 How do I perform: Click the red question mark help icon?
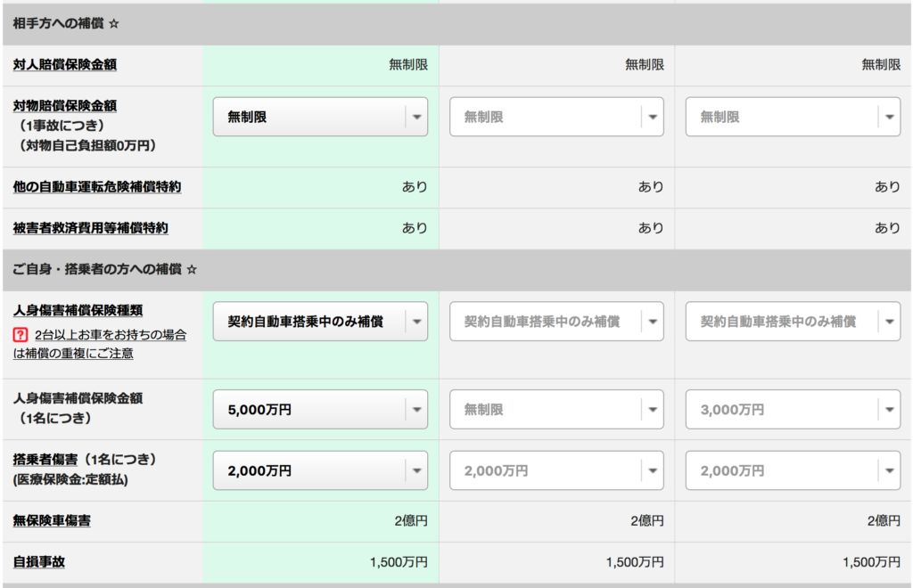tap(20, 335)
